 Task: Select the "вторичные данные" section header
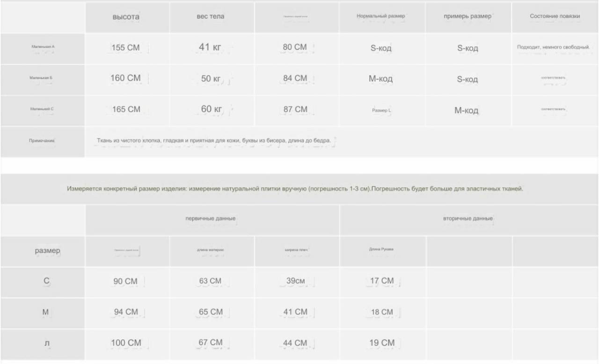pos(468,218)
